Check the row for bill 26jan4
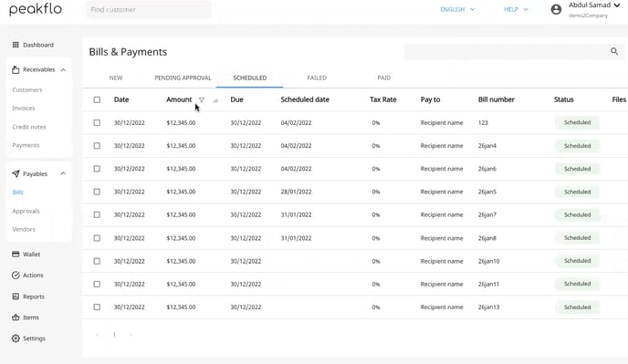 97,146
